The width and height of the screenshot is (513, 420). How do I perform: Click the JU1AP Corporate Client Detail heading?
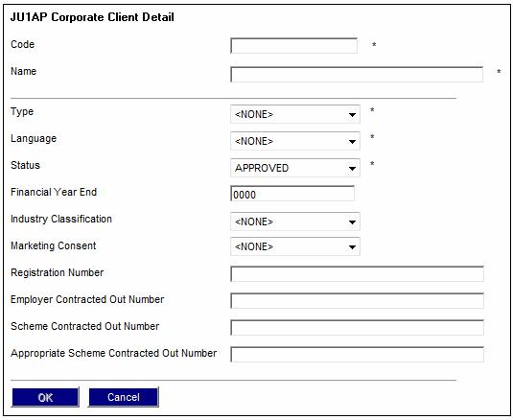[92, 17]
